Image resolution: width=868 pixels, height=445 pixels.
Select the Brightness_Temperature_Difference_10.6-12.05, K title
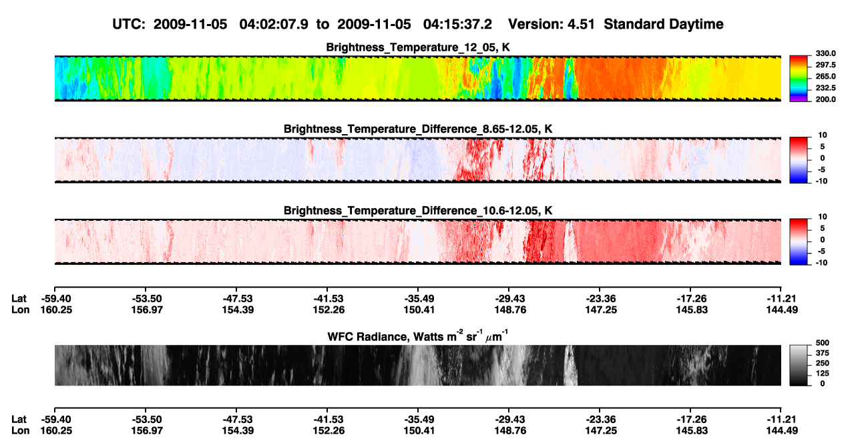[x=418, y=211]
